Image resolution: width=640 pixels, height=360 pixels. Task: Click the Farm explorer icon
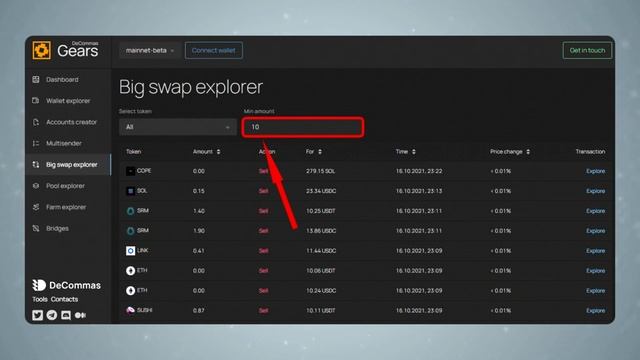[36, 207]
